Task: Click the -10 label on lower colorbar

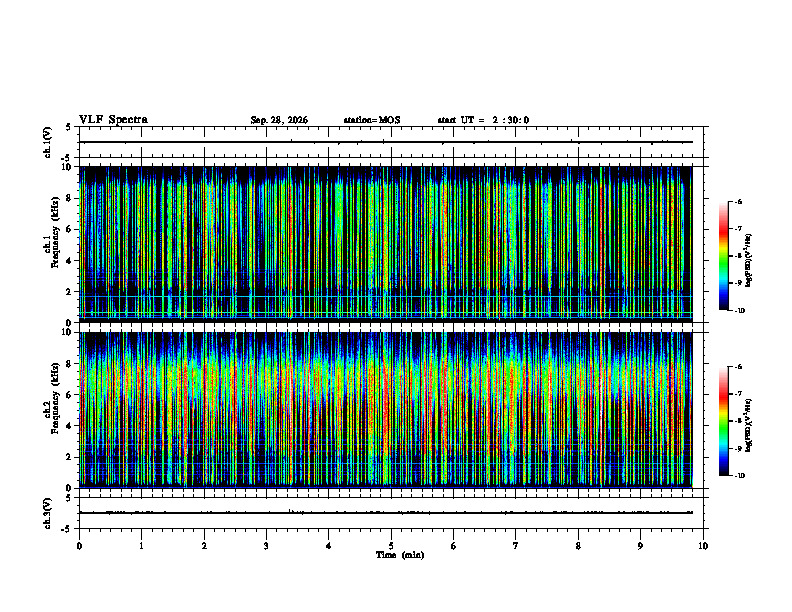Action: 739,476
